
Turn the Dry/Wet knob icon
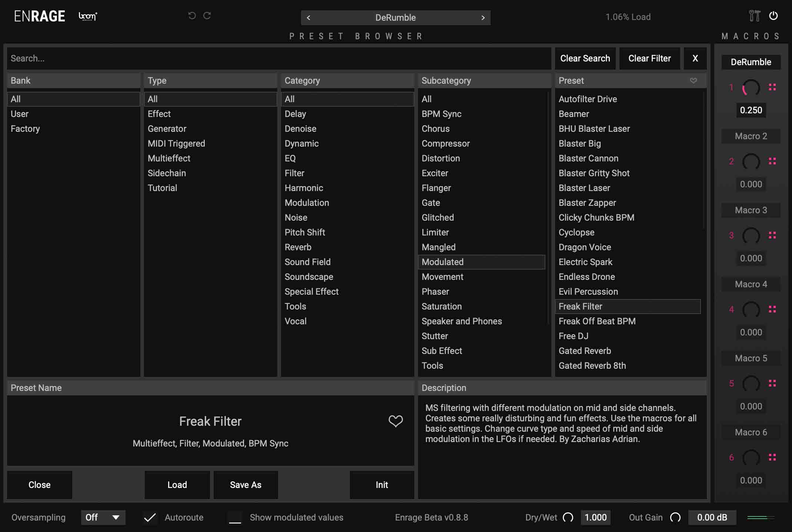pyautogui.click(x=568, y=517)
